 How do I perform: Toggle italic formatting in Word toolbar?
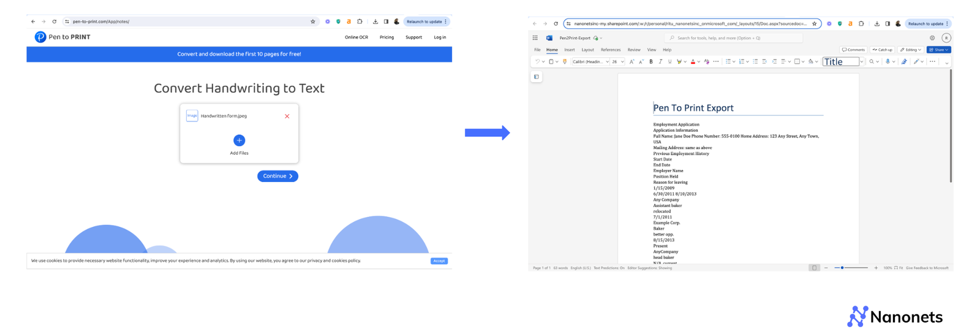pos(660,62)
